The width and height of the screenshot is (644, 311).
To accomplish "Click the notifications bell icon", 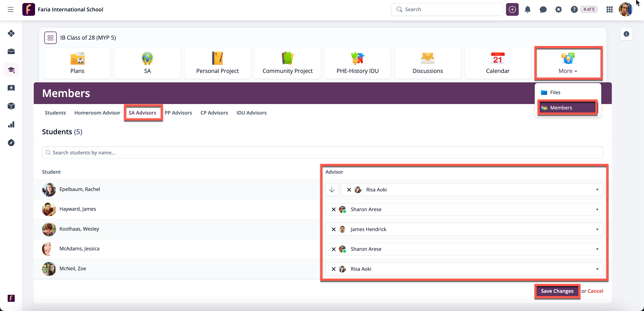I will [x=527, y=9].
